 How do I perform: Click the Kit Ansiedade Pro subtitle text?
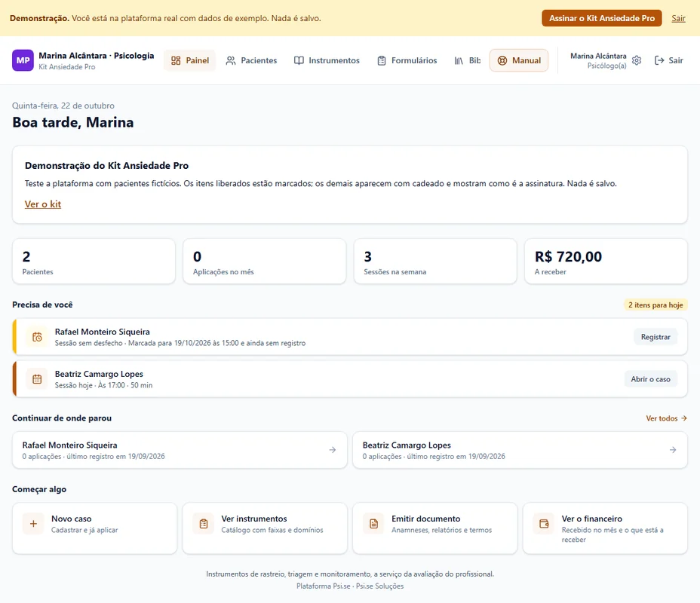pos(67,67)
